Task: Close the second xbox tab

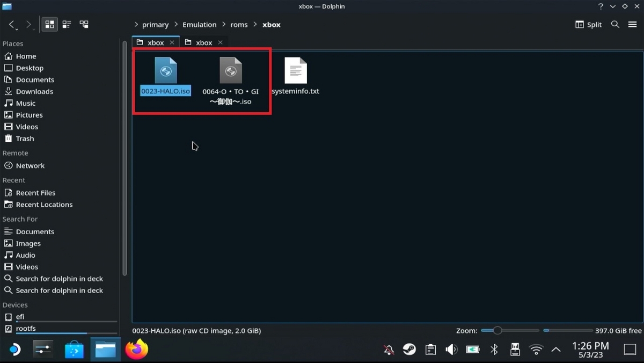Action: pyautogui.click(x=220, y=42)
